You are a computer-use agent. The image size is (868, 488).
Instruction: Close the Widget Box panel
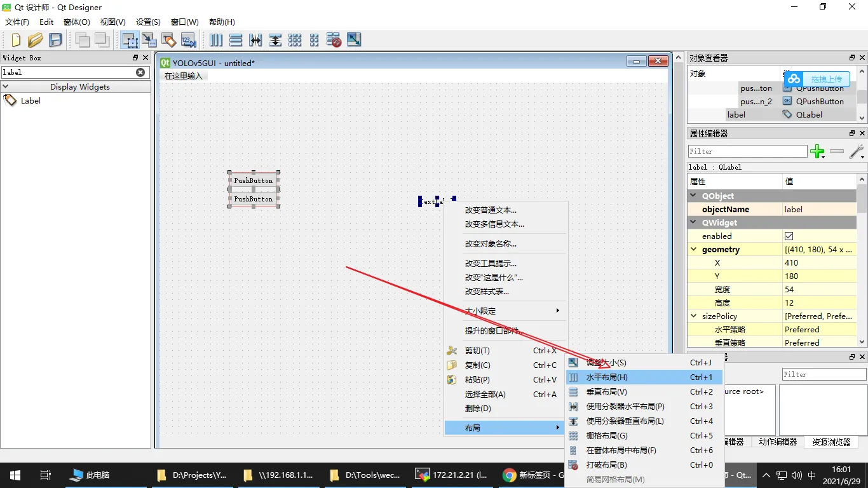coord(146,58)
